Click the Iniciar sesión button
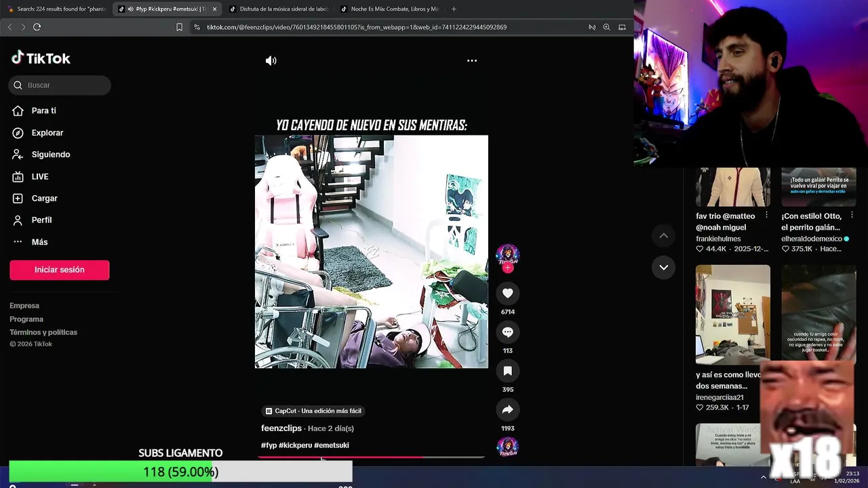Image resolution: width=868 pixels, height=488 pixels. click(60, 270)
